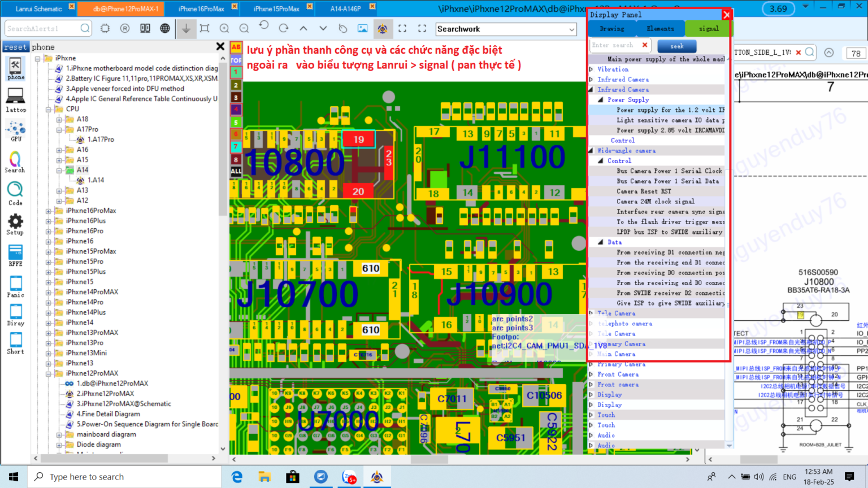This screenshot has width=868, height=488.
Task: Click the GPU sidebar icon
Action: click(x=15, y=130)
